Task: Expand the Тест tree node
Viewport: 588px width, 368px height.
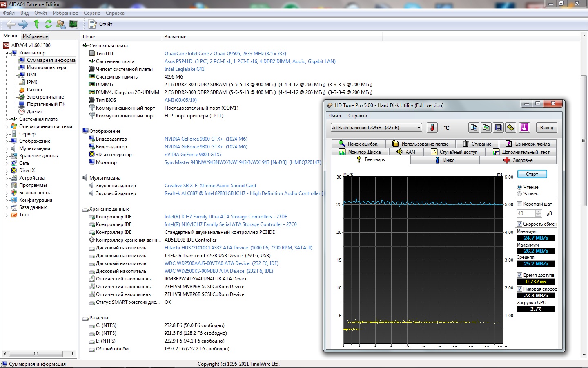Action: click(x=7, y=215)
